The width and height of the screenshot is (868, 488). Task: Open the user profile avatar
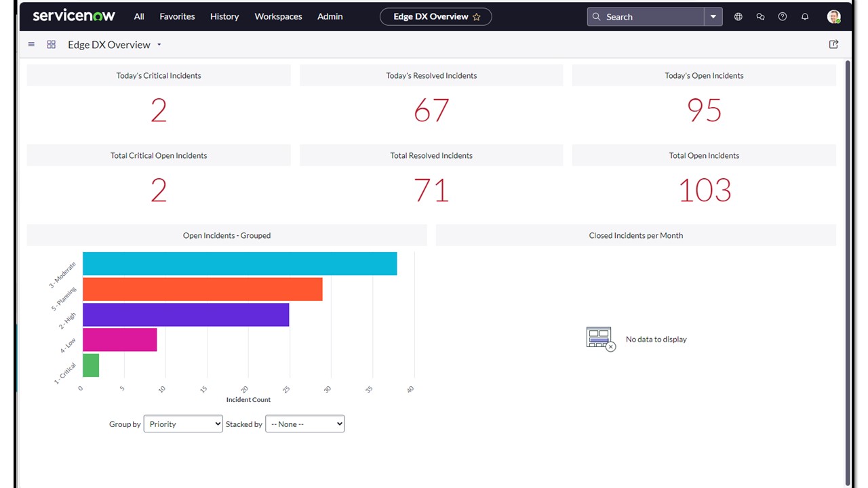point(833,17)
